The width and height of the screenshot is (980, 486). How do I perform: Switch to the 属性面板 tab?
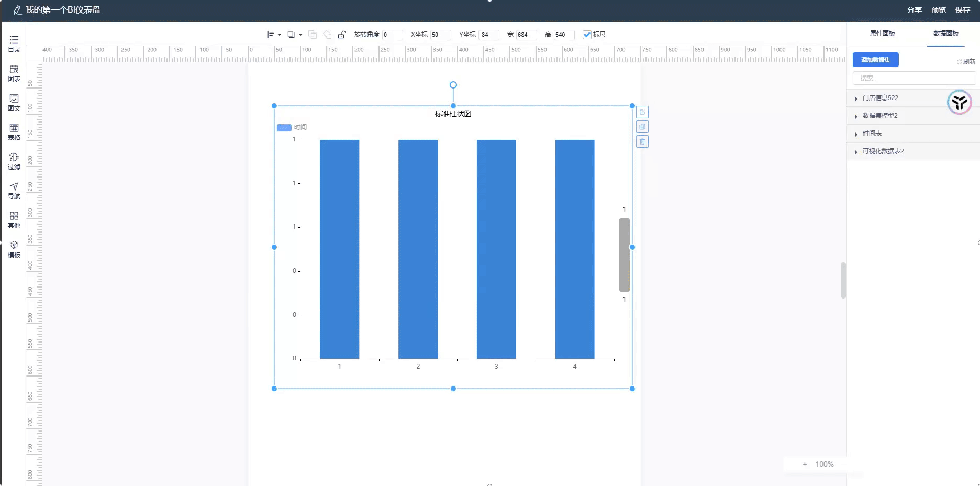click(882, 34)
